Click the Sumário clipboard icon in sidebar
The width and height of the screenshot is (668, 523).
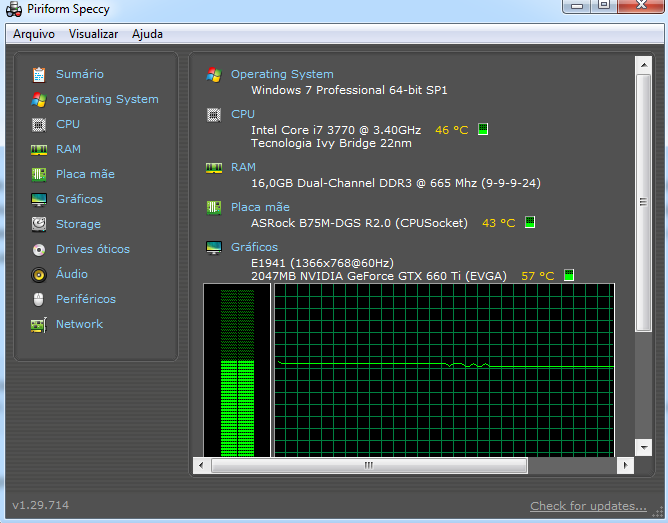[39, 74]
